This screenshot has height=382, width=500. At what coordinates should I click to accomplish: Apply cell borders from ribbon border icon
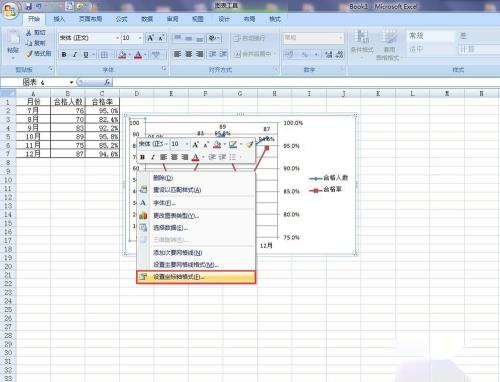[x=104, y=54]
